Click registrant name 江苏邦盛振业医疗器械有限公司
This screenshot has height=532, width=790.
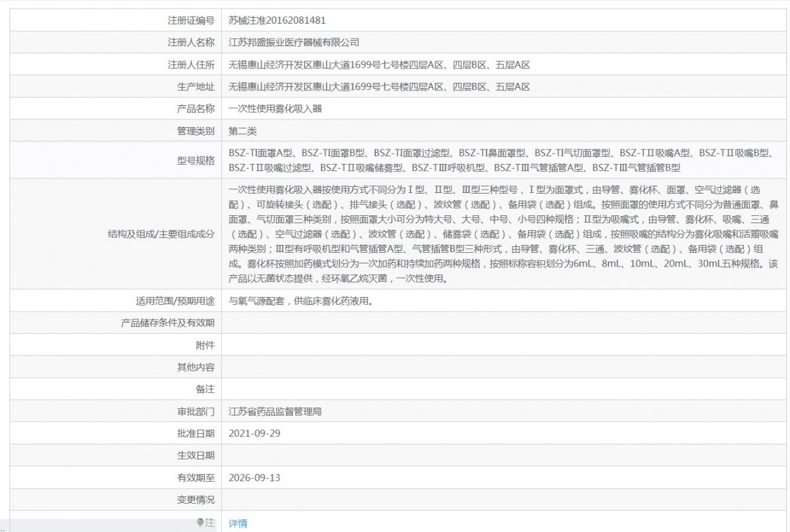(294, 42)
